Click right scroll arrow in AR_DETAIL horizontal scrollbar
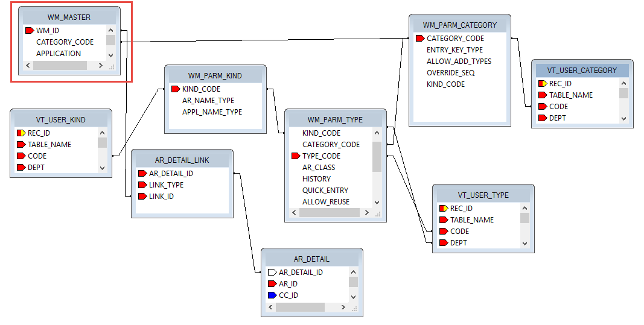The width and height of the screenshot is (644, 325). 344,308
